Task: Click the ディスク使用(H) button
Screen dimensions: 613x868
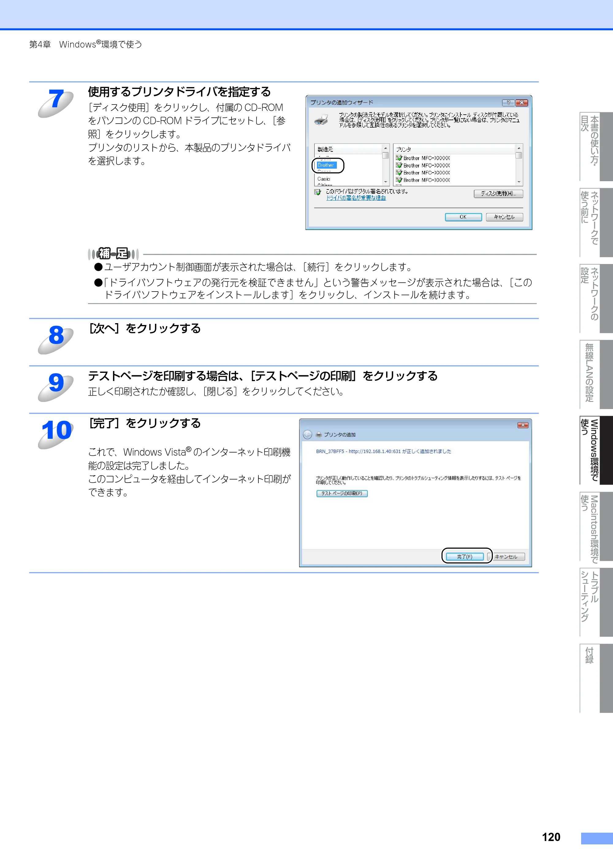Action: point(498,193)
